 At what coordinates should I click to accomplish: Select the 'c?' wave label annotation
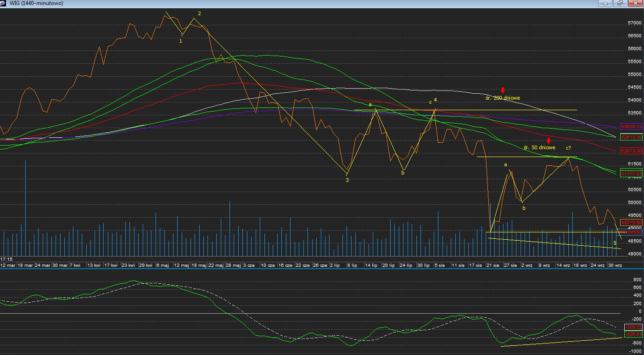(568, 148)
